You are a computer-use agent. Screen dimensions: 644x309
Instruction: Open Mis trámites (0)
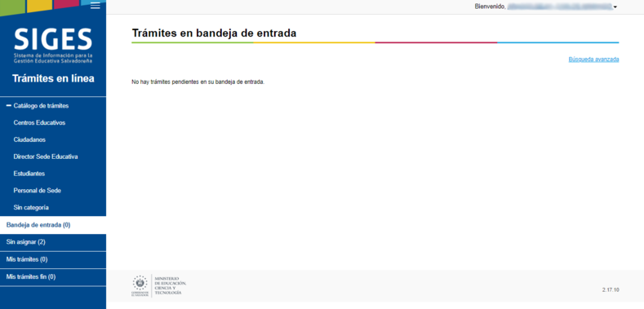click(53, 259)
